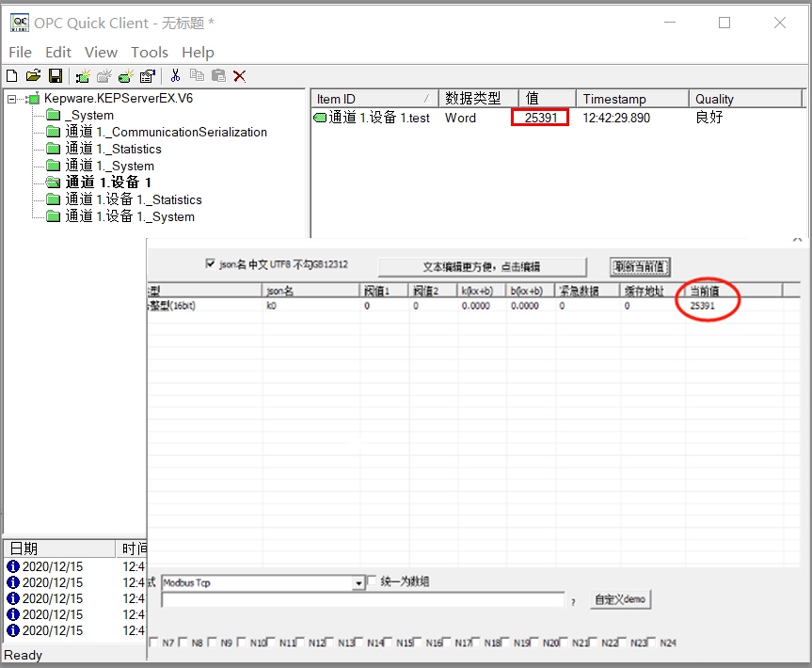Click the 自定义demo button
This screenshot has width=812, height=668.
621,599
